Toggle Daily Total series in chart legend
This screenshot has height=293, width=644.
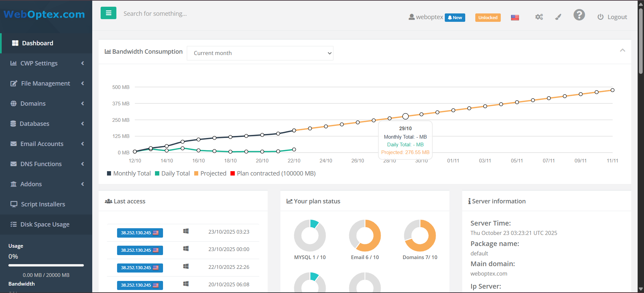click(x=172, y=174)
